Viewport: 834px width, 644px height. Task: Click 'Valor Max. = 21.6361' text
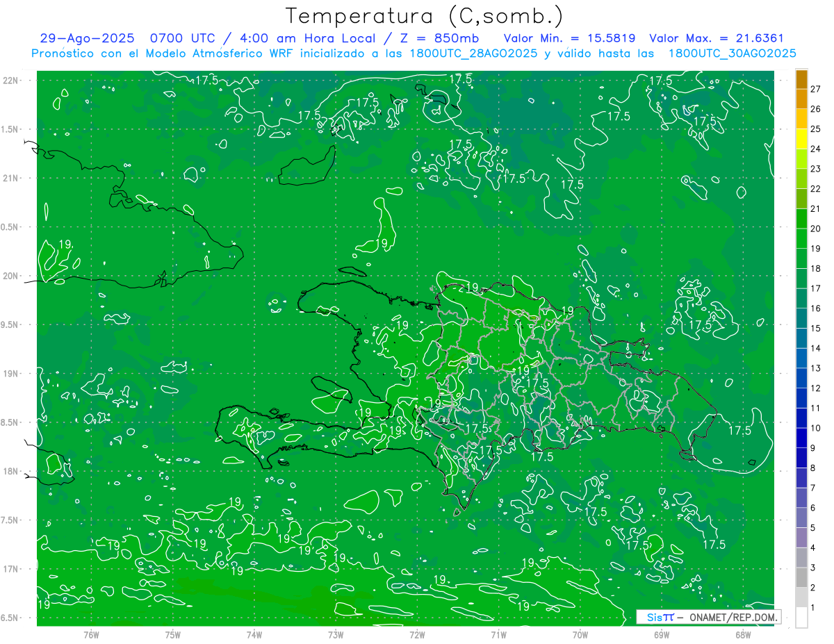pos(717,39)
